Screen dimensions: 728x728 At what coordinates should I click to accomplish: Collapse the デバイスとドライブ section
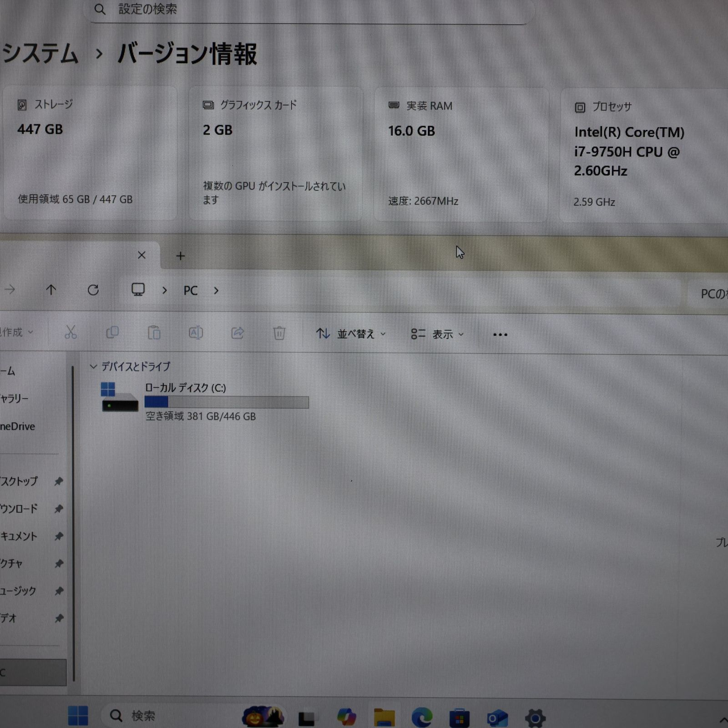pos(94,367)
